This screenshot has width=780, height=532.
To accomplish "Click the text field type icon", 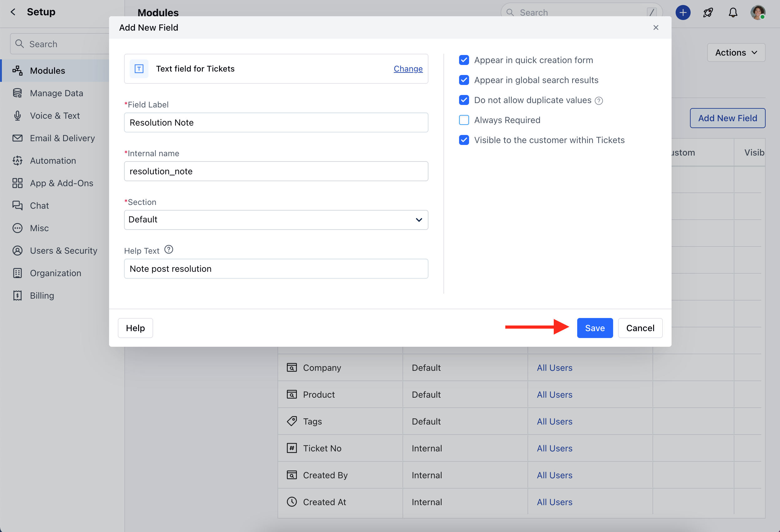I will click(x=139, y=69).
